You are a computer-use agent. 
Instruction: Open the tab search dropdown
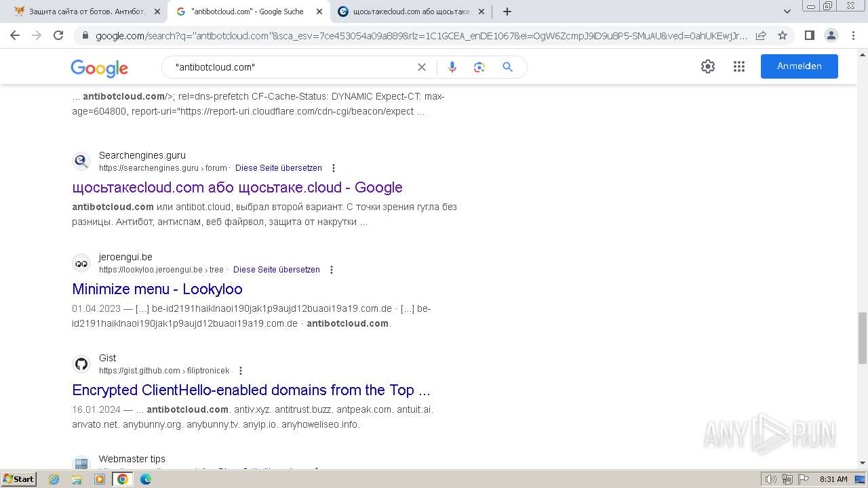[x=787, y=12]
